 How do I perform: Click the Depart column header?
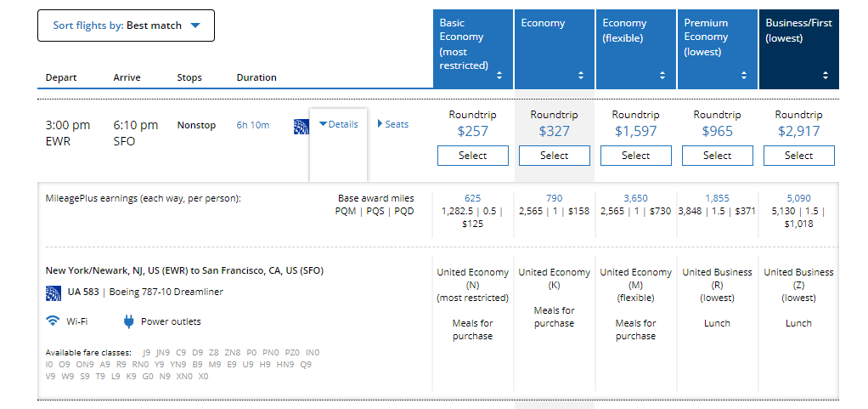(x=61, y=77)
